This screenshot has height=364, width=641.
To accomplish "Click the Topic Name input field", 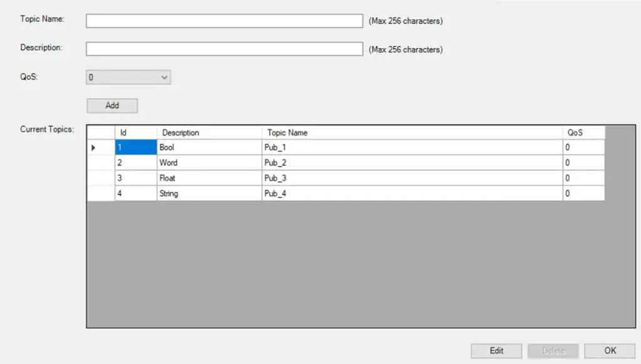I will click(x=224, y=21).
